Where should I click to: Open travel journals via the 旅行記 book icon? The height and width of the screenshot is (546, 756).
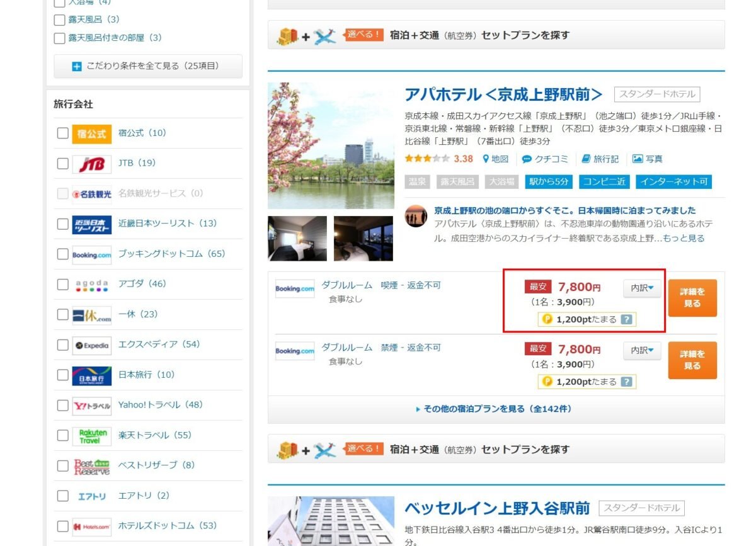click(586, 159)
